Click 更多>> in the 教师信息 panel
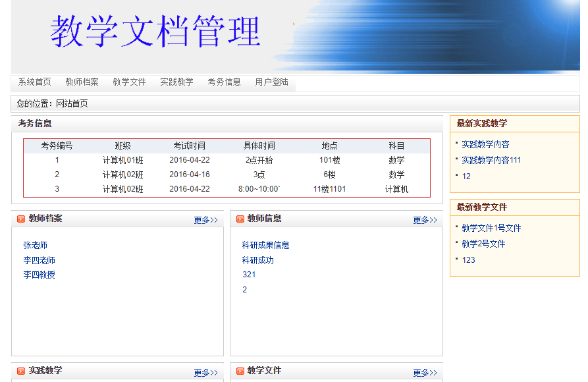The width and height of the screenshot is (588, 382). click(x=425, y=220)
